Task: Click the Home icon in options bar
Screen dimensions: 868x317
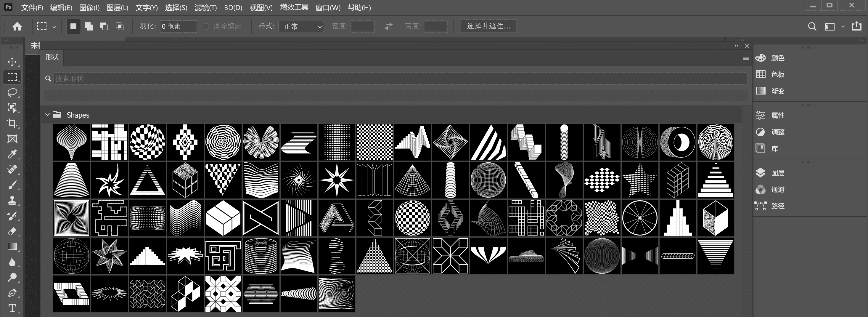Action: (x=17, y=26)
